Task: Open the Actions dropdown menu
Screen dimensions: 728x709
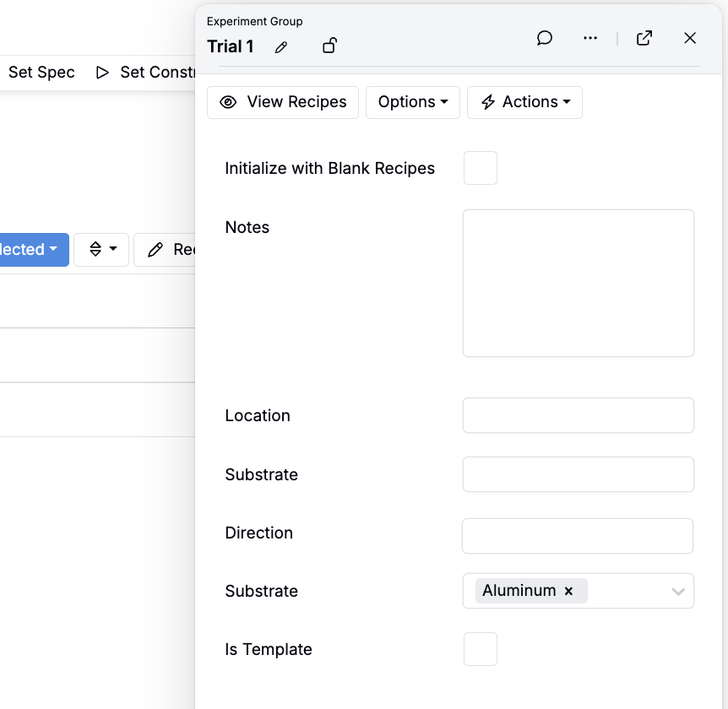Action: point(524,102)
